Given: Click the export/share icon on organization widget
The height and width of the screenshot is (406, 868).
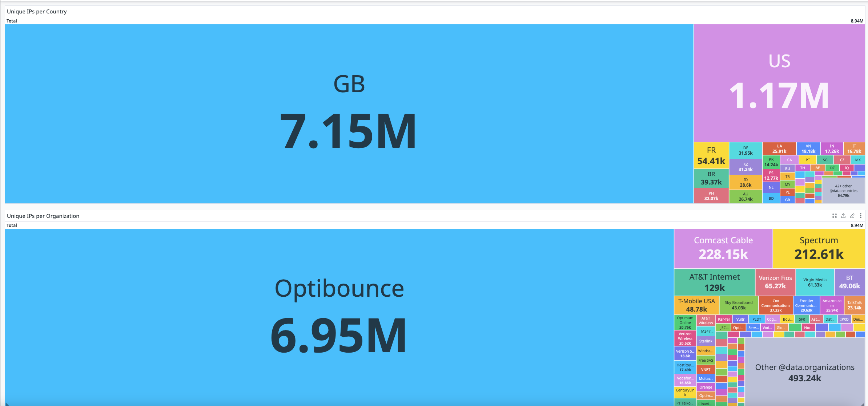Looking at the screenshot, I should 843,216.
